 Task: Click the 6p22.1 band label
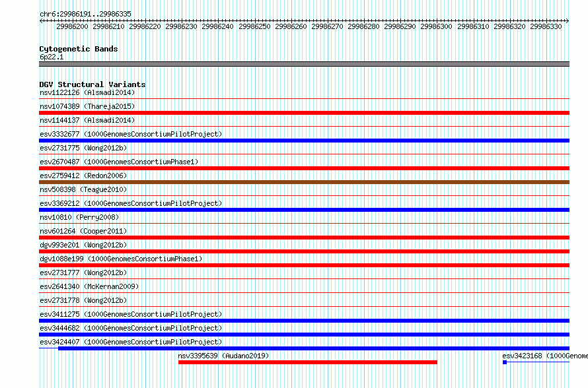click(52, 57)
